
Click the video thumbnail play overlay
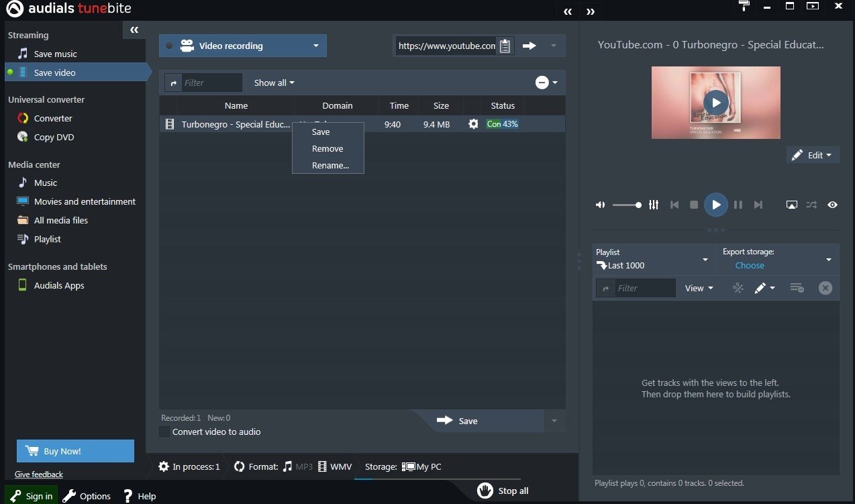(x=716, y=103)
